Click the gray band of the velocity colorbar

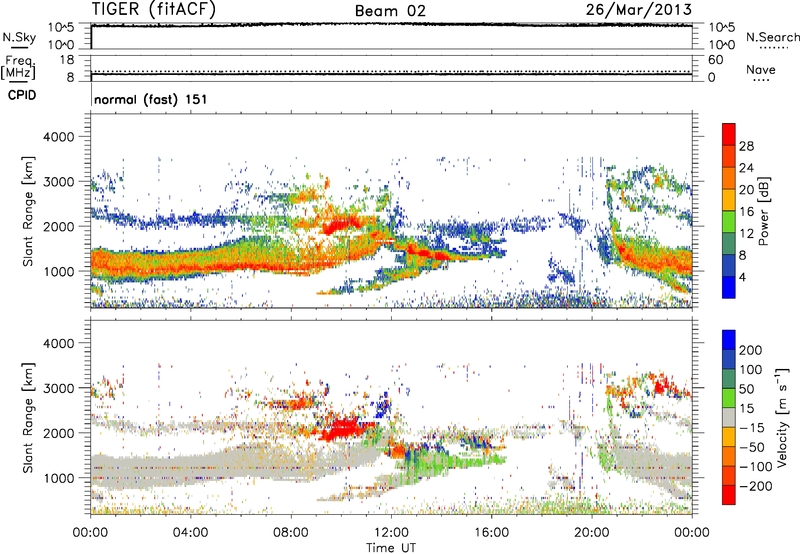coord(729,418)
